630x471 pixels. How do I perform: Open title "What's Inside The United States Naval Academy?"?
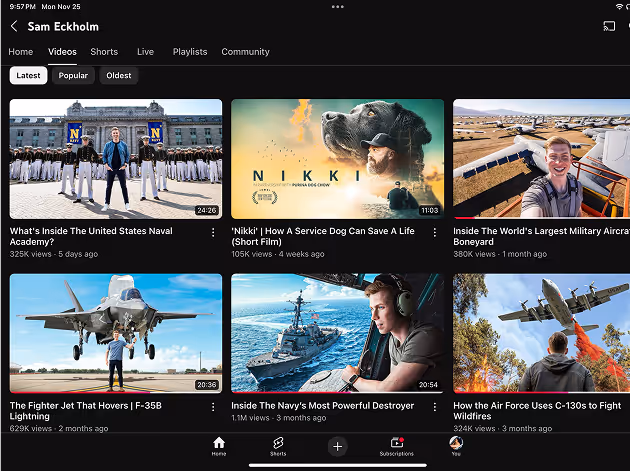pos(91,236)
